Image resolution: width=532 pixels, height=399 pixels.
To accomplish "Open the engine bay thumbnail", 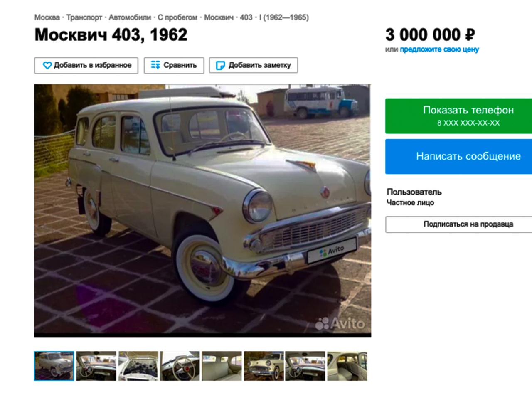I will click(138, 366).
